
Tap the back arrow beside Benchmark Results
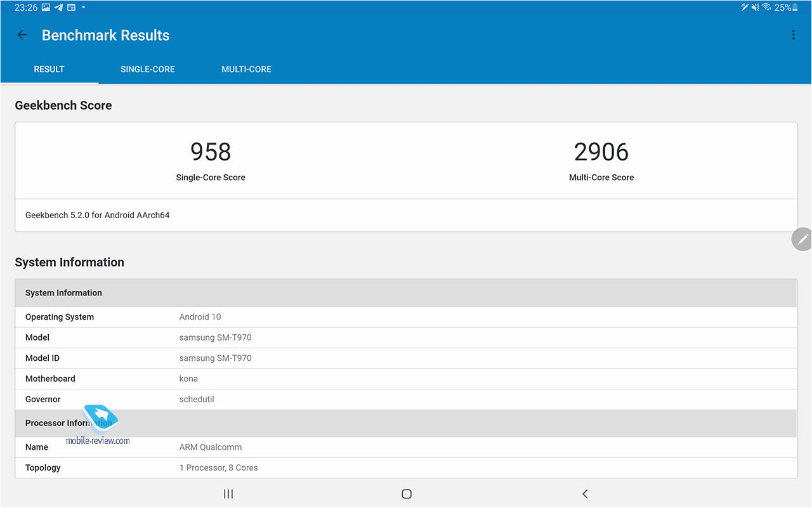[22, 36]
